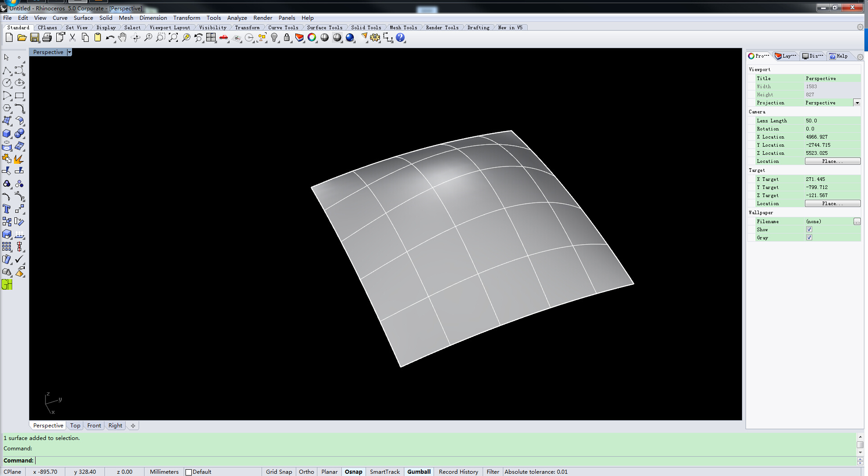Viewport: 868px width, 476px height.
Task: Toggle the wallpaper Show checkbox
Action: pos(809,229)
